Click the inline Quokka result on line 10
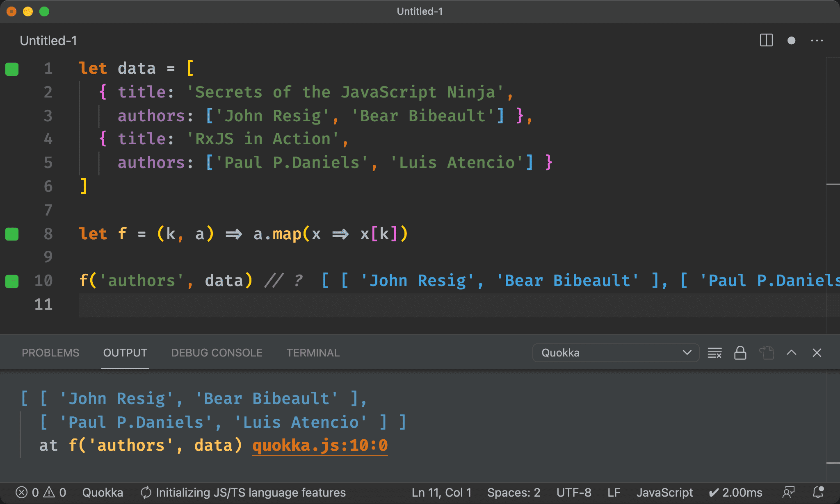Viewport: 840px width, 504px height. (580, 281)
